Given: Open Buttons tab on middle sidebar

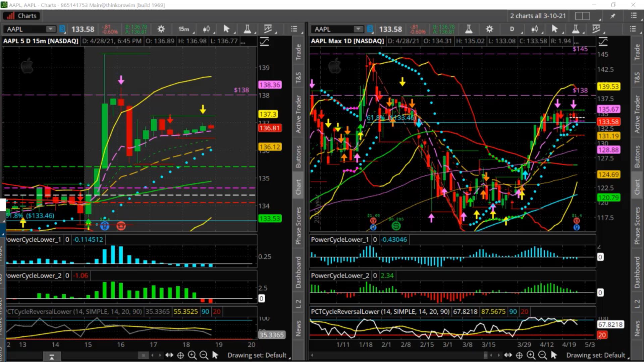Looking at the screenshot, I should click(298, 157).
